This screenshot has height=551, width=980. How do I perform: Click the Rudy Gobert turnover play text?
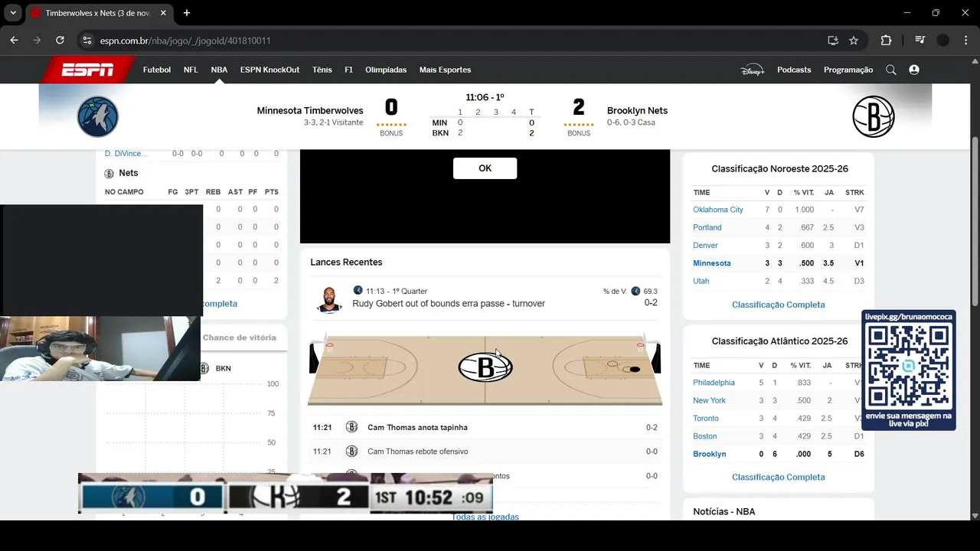click(449, 304)
